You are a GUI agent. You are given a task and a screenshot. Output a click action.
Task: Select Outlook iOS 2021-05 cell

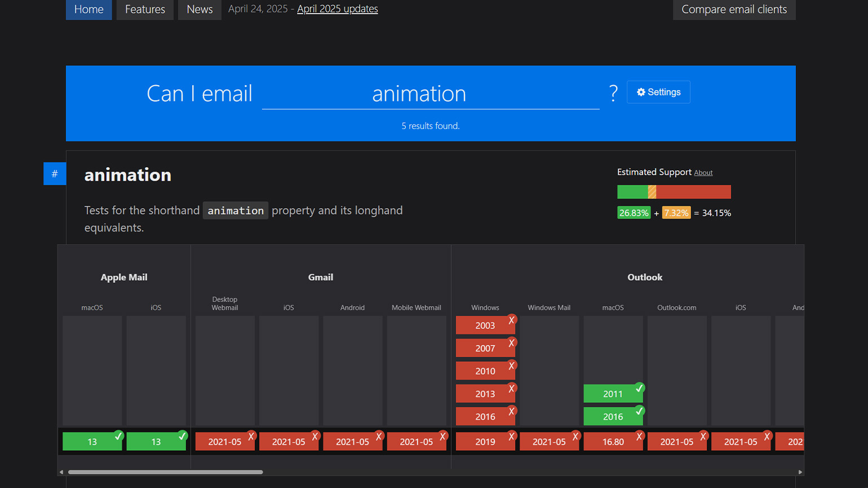(x=741, y=441)
